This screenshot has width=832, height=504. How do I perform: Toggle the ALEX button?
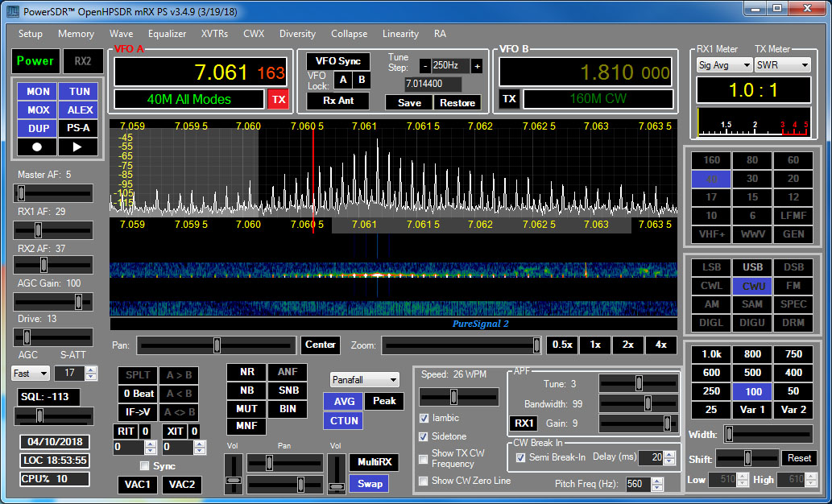point(79,109)
